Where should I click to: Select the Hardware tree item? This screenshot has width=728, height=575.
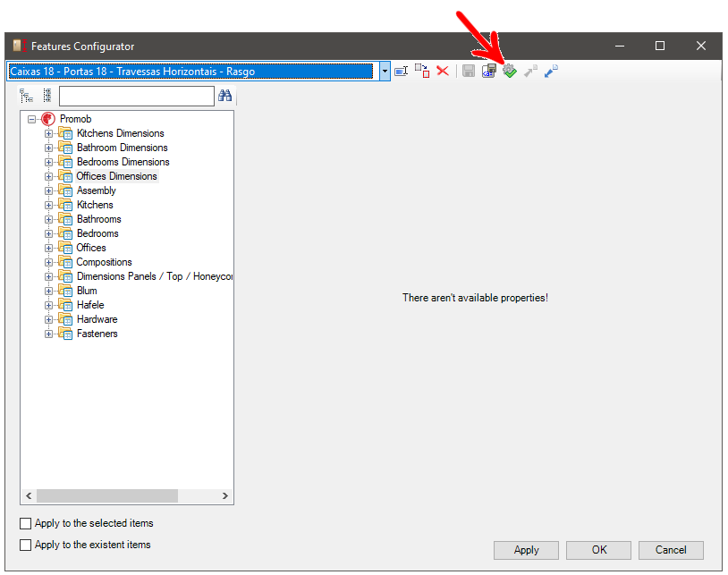[97, 319]
